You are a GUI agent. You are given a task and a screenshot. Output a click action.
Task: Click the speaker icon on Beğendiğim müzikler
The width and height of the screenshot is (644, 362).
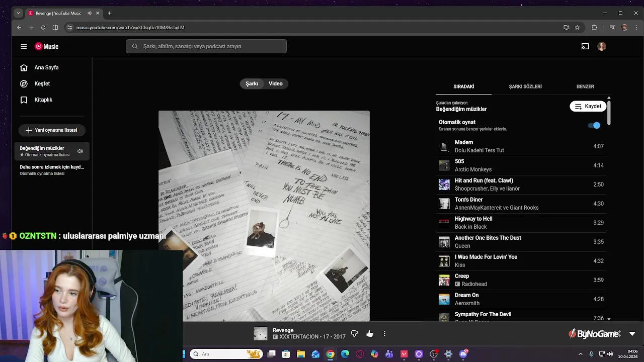[80, 151]
